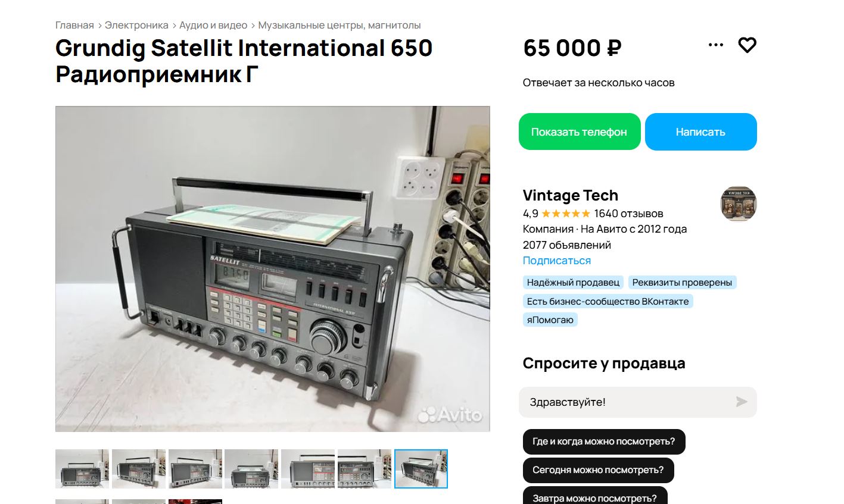Select the highlighted seventh photo thumbnail
The height and width of the screenshot is (504, 844).
421,469
